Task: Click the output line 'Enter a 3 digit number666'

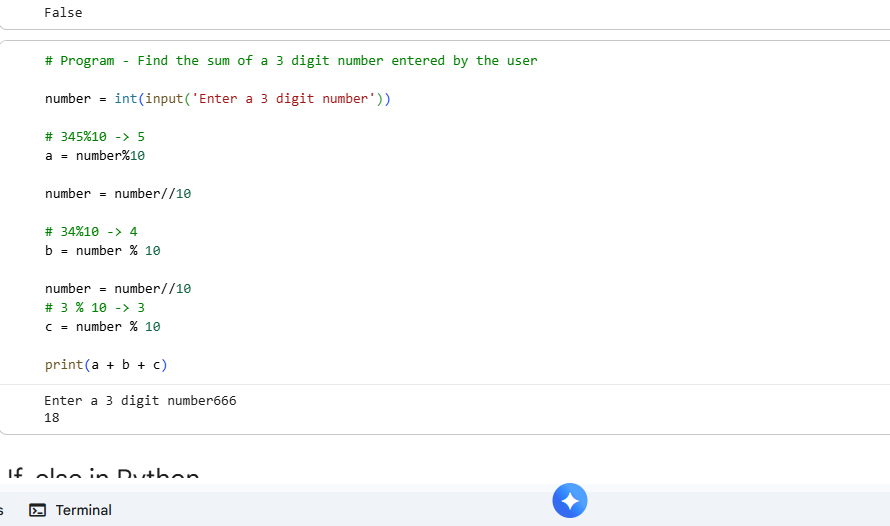Action: coord(140,401)
